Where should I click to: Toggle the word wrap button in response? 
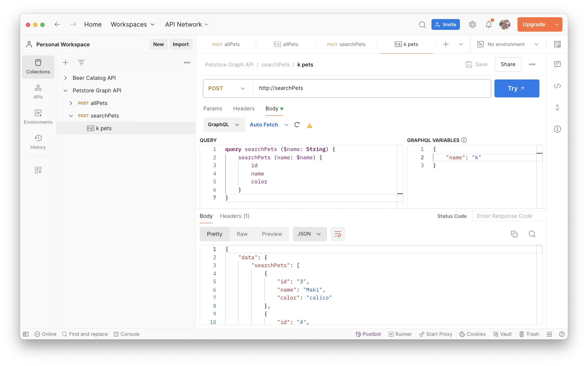pos(338,234)
